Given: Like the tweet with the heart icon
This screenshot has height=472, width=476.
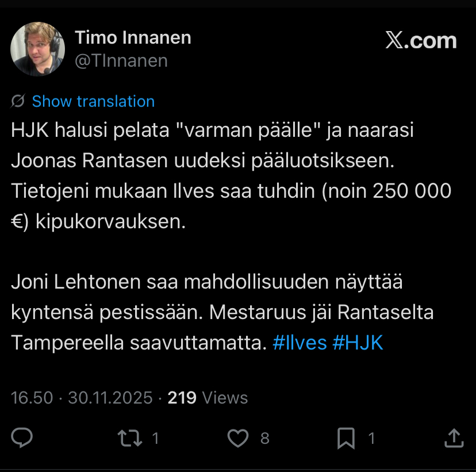Looking at the screenshot, I should coord(237,439).
